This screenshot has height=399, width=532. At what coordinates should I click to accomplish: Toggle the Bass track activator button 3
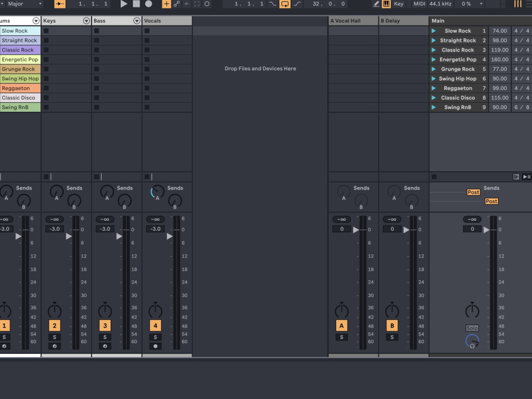[x=105, y=326]
